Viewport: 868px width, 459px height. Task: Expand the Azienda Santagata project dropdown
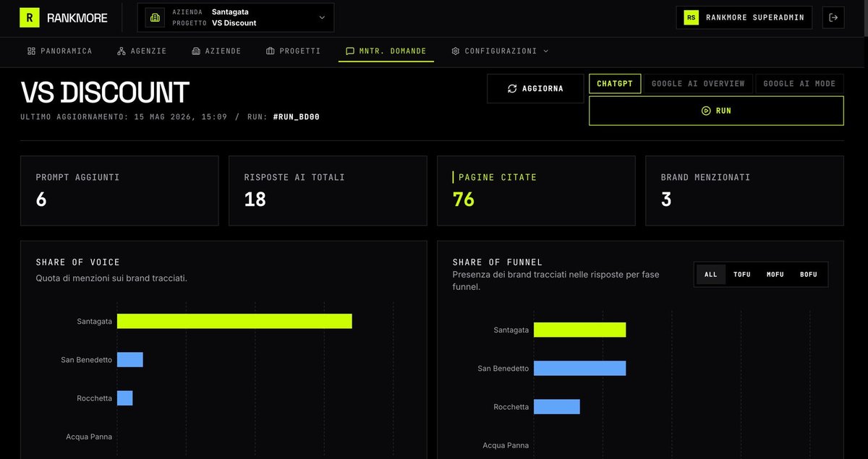click(236, 17)
